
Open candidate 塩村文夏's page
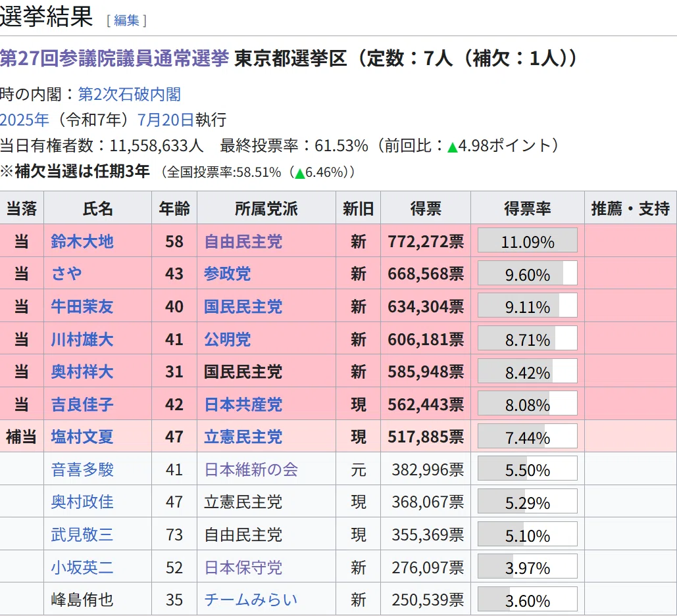tap(82, 437)
